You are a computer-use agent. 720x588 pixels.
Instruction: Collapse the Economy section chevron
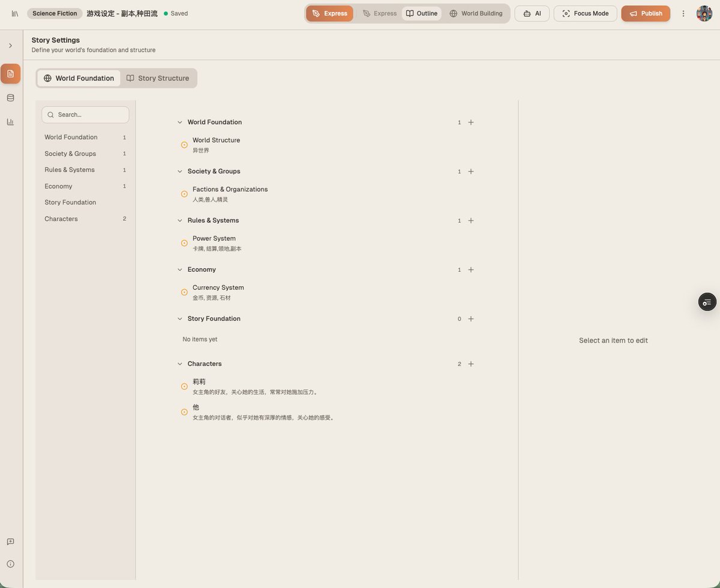pyautogui.click(x=179, y=270)
